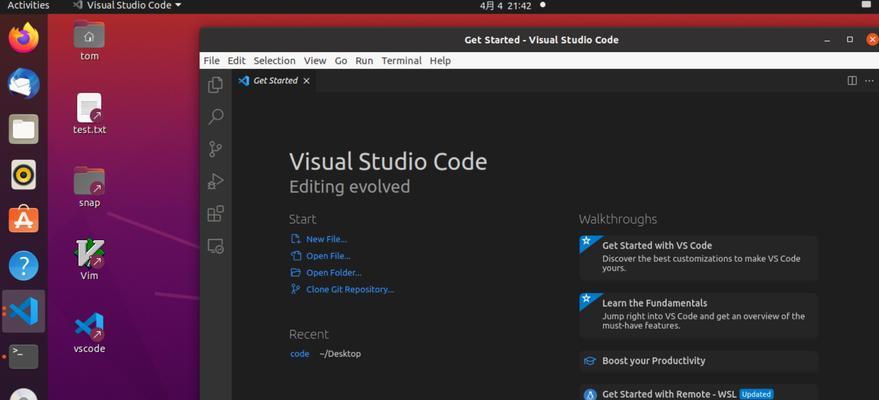Open the Explorer view in activity bar
879x400 pixels.
(215, 85)
